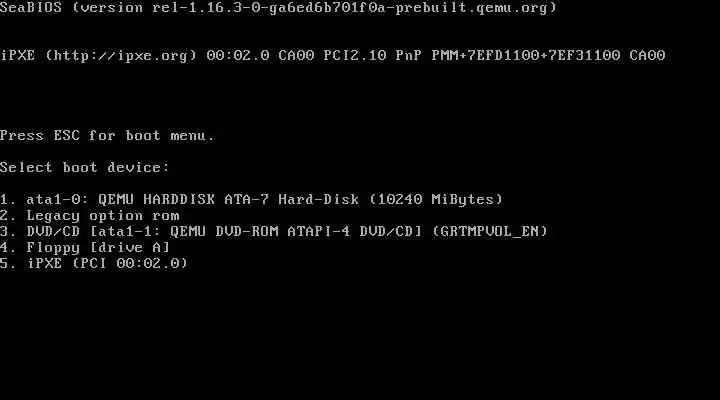Viewport: 720px width, 400px height.
Task: Click the ipxe.org URL text
Action: point(121,56)
